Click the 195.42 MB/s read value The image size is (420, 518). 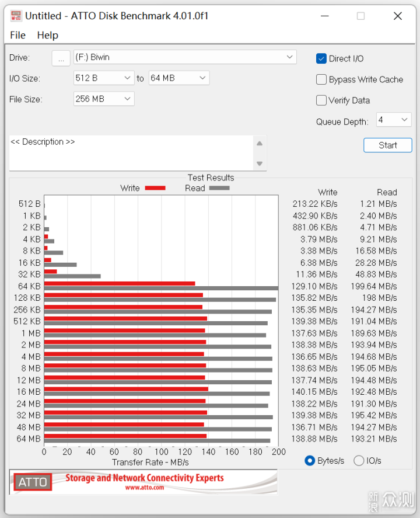pyautogui.click(x=374, y=415)
